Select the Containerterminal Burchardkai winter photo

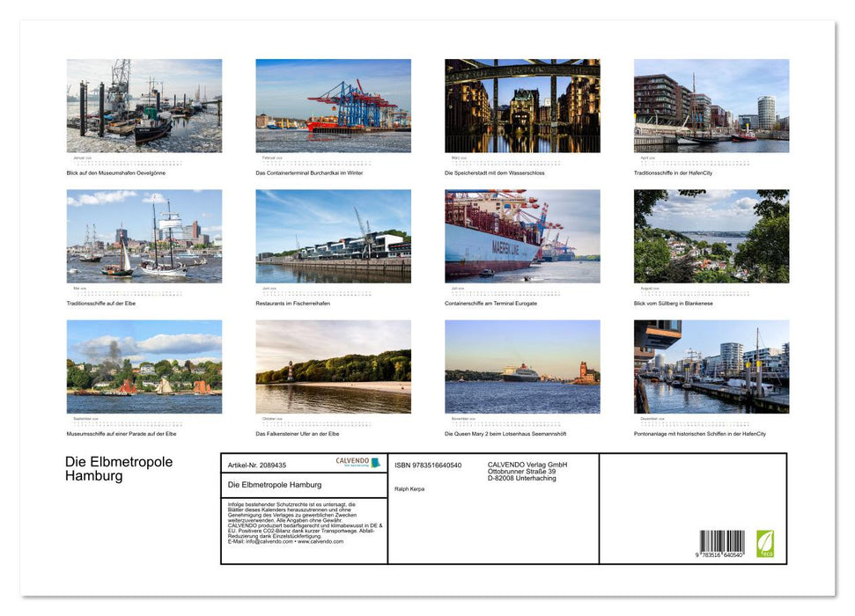click(334, 105)
